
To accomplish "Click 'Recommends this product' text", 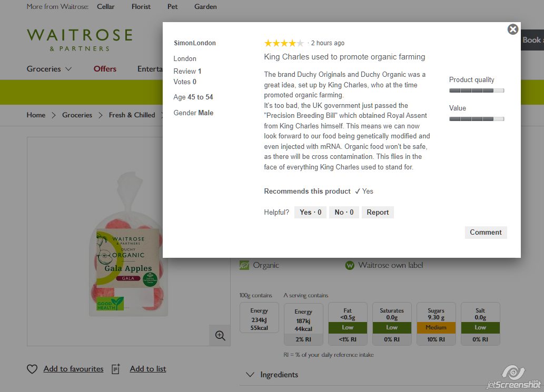I will pos(307,192).
